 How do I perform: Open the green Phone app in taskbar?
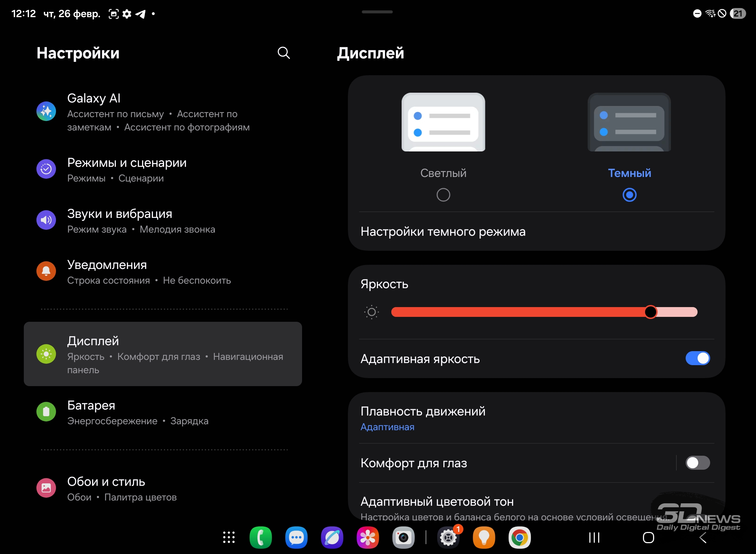[x=260, y=538]
